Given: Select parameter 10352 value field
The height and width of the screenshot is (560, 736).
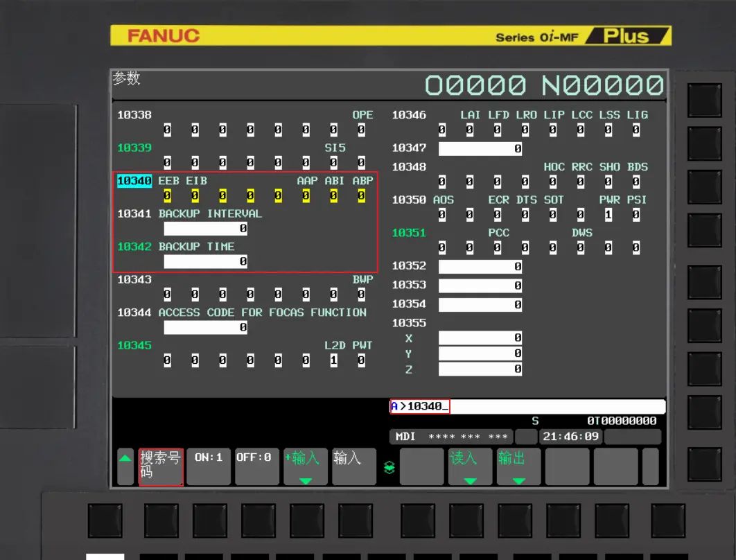Looking at the screenshot, I should (480, 267).
